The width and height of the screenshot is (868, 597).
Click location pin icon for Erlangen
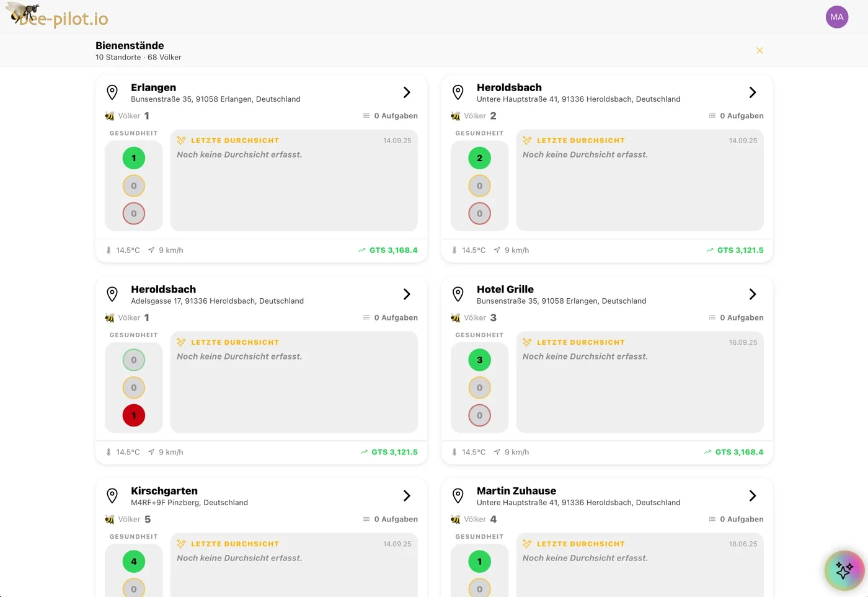pos(112,92)
